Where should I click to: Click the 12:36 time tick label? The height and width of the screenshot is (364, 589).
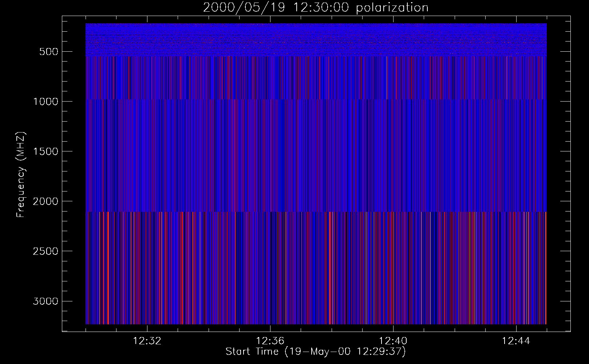[270, 341]
